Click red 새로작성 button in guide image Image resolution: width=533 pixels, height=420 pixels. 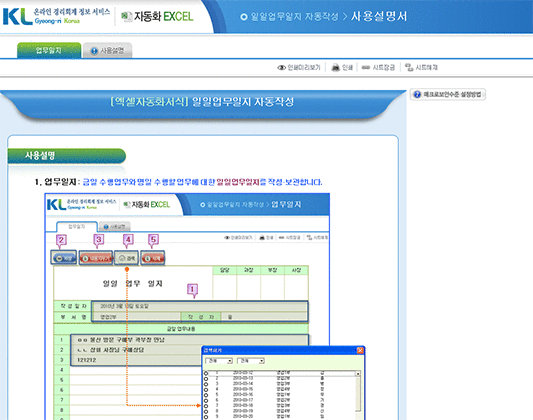coord(96,258)
